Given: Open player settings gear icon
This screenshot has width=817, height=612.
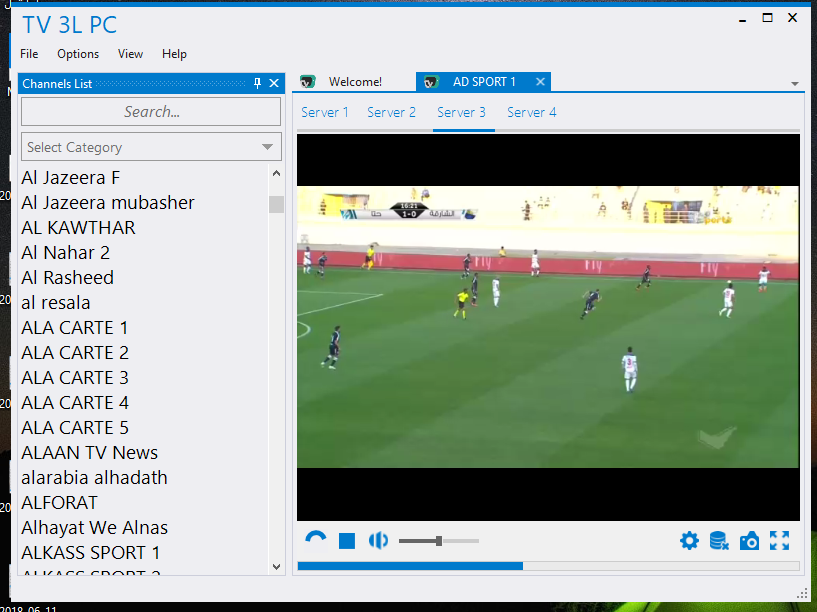Looking at the screenshot, I should pos(689,541).
